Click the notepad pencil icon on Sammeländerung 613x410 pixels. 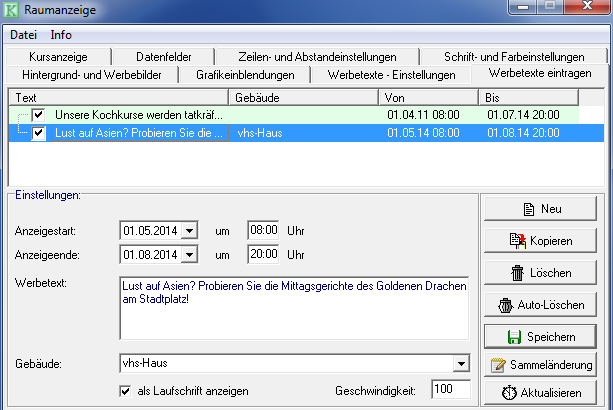click(498, 365)
